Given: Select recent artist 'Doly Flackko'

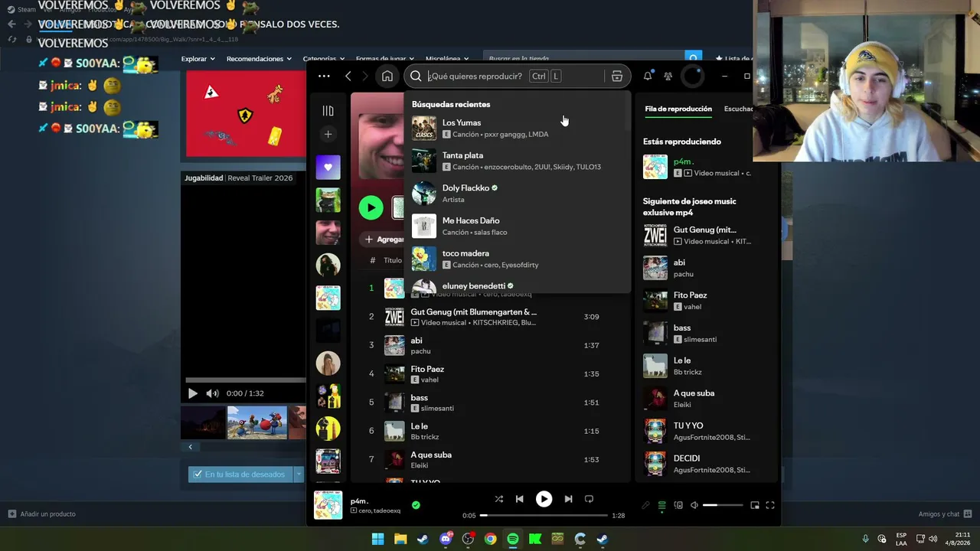Looking at the screenshot, I should click(518, 194).
